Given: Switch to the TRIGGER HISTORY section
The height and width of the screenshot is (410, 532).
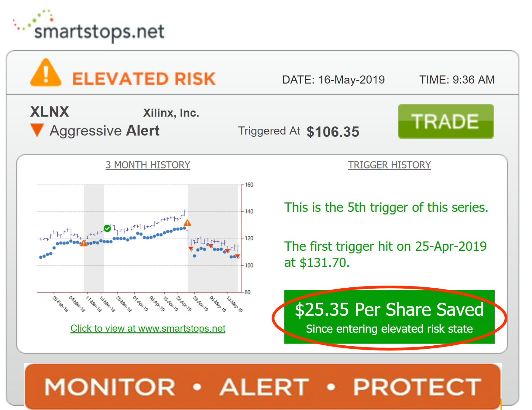Looking at the screenshot, I should pos(389,165).
